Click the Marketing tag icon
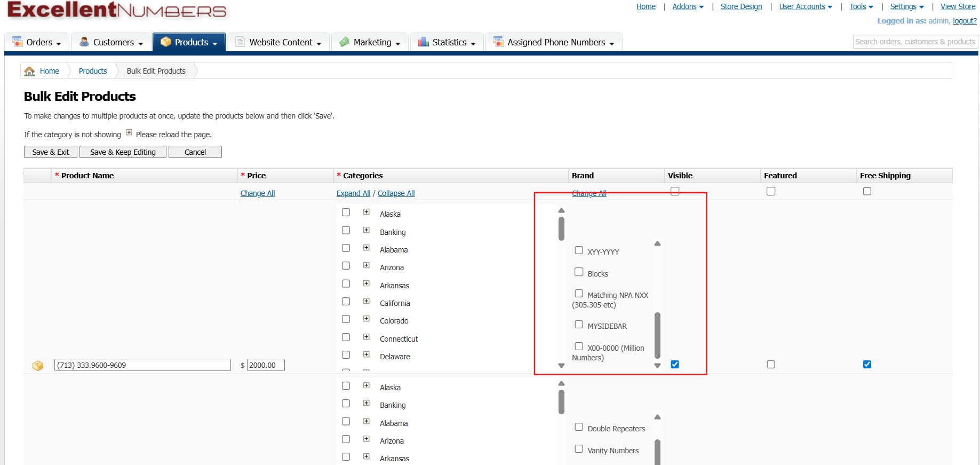 tap(345, 42)
